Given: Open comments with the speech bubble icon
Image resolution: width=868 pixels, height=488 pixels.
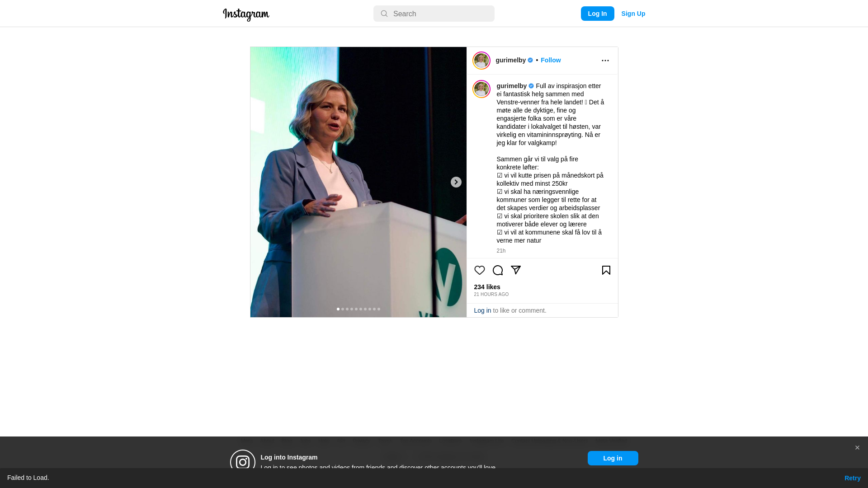Looking at the screenshot, I should [x=498, y=270].
